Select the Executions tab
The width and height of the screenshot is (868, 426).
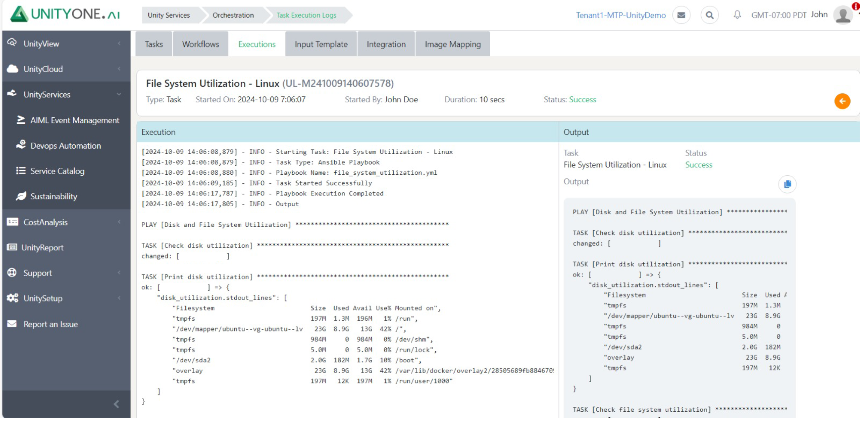pyautogui.click(x=257, y=44)
